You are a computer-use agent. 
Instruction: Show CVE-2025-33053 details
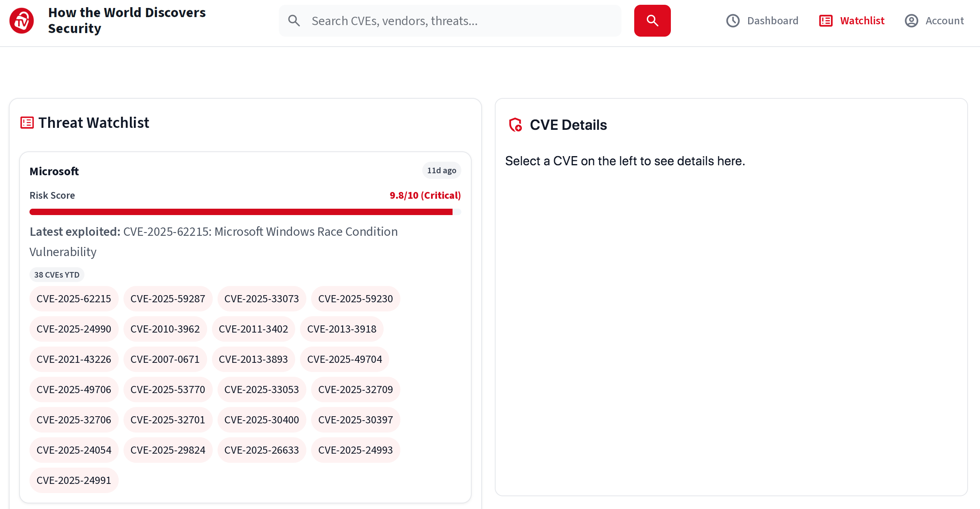tap(262, 390)
